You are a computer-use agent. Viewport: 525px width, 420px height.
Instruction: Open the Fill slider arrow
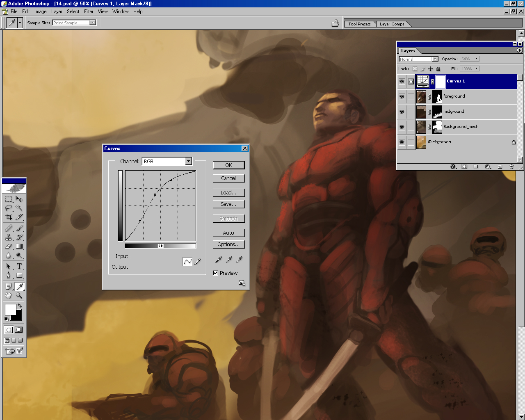[476, 68]
